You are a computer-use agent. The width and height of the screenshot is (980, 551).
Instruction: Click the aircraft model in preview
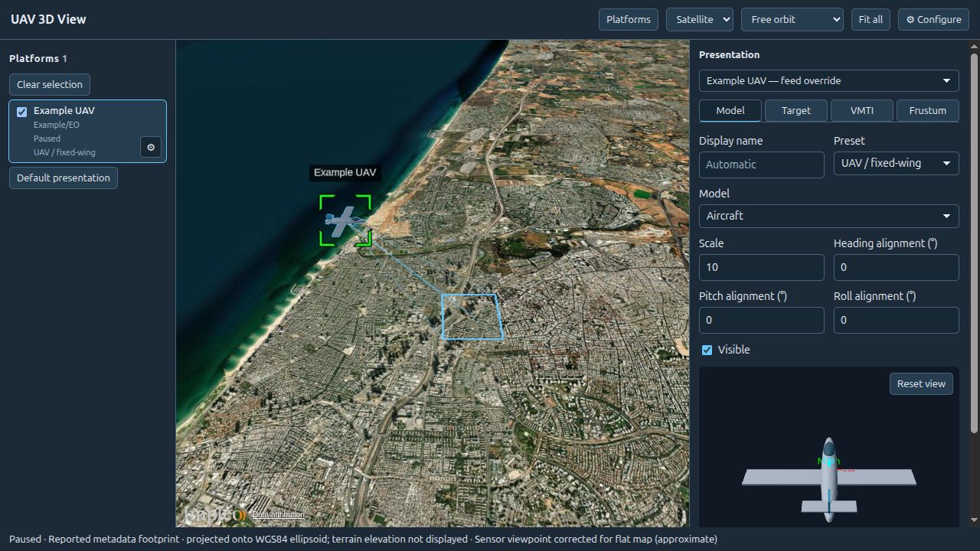[828, 480]
